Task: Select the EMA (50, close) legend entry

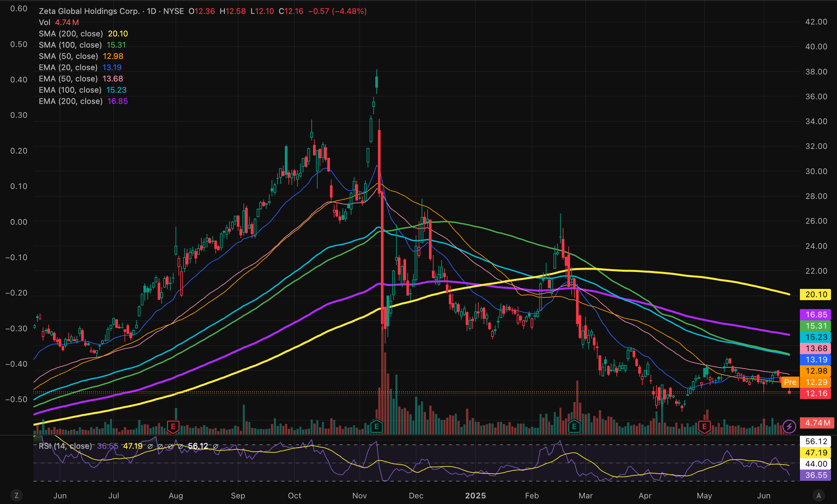Action: [81, 78]
